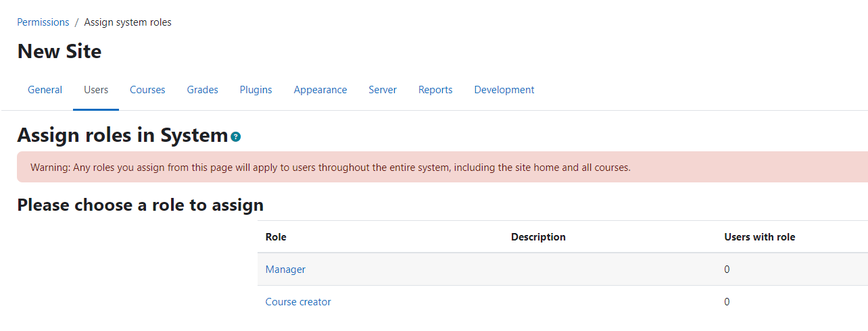
Task: Switch to Appearance tab
Action: point(320,90)
